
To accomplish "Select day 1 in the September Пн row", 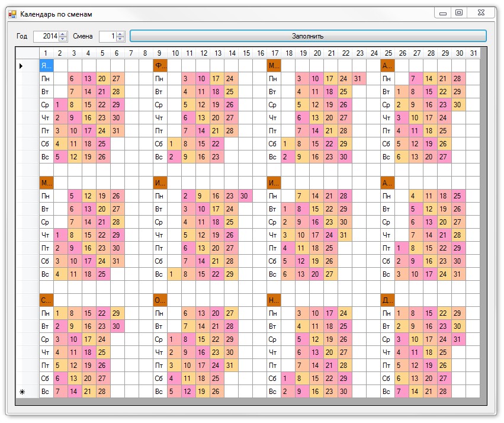I will click(x=60, y=313).
